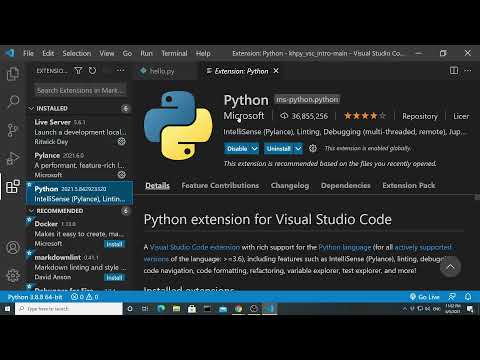The width and height of the screenshot is (480, 360).
Task: Click the Python 3.8.8 64-bit interpreter selector
Action: pos(35,297)
